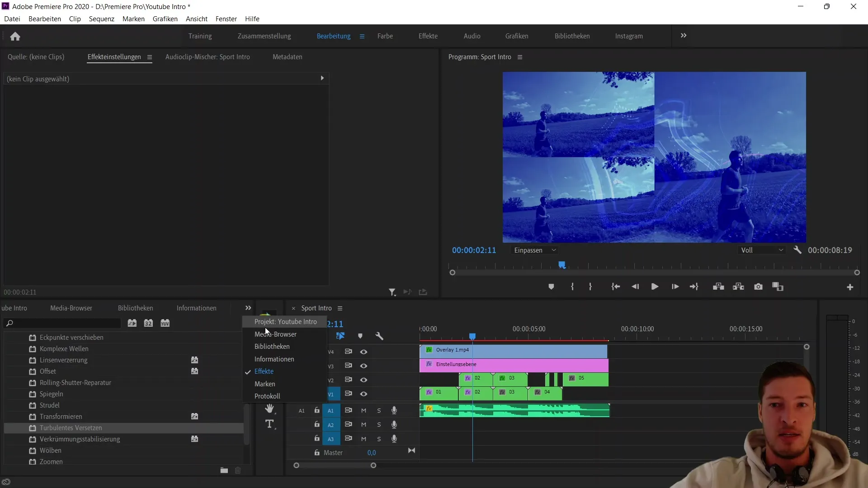Toggle eye visibility on V3 Einstellungsebene track

(363, 365)
